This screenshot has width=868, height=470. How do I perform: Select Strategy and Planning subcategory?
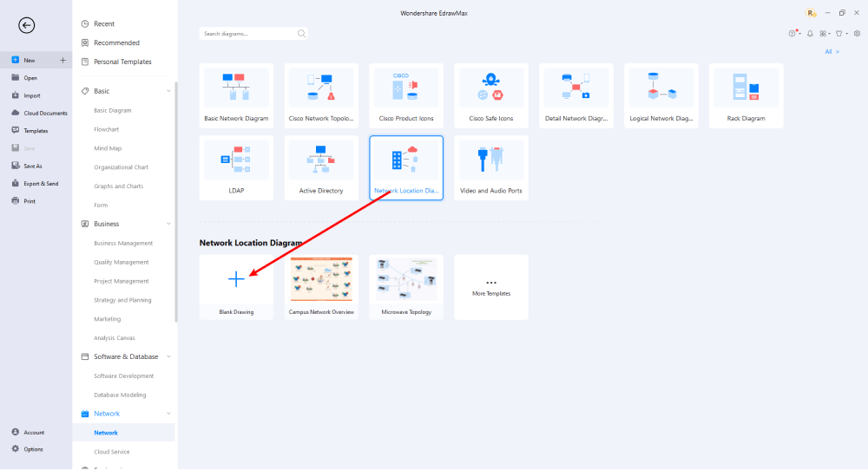coord(122,300)
